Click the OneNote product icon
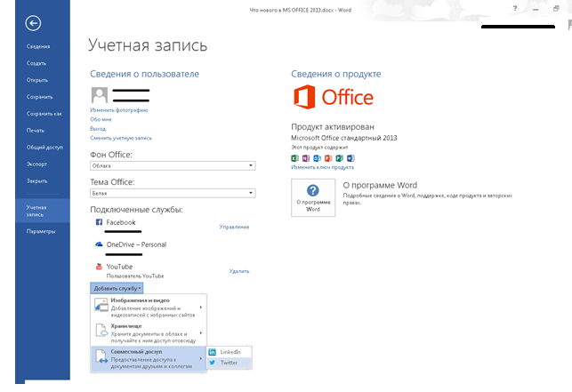The image size is (572, 392). pos(306,158)
